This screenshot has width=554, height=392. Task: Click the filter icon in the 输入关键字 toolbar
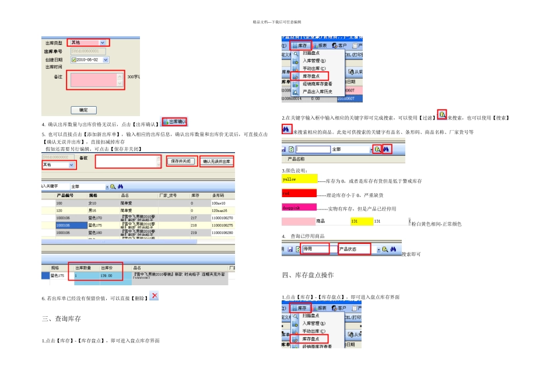click(x=113, y=187)
